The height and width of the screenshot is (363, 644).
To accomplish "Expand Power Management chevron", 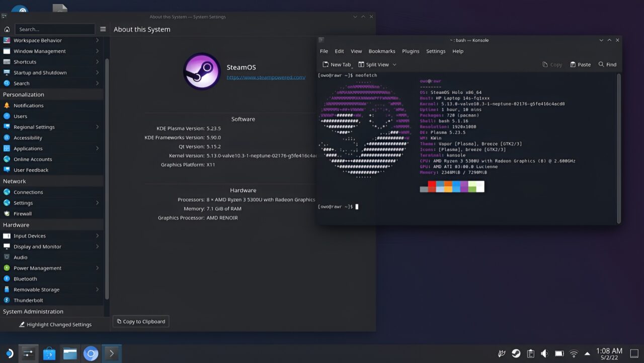I will [x=97, y=268].
